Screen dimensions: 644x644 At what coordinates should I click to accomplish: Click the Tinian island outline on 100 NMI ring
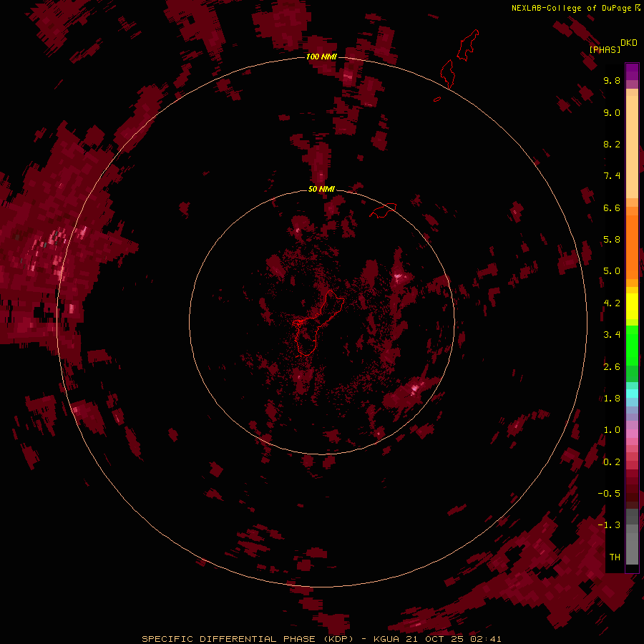(x=448, y=74)
